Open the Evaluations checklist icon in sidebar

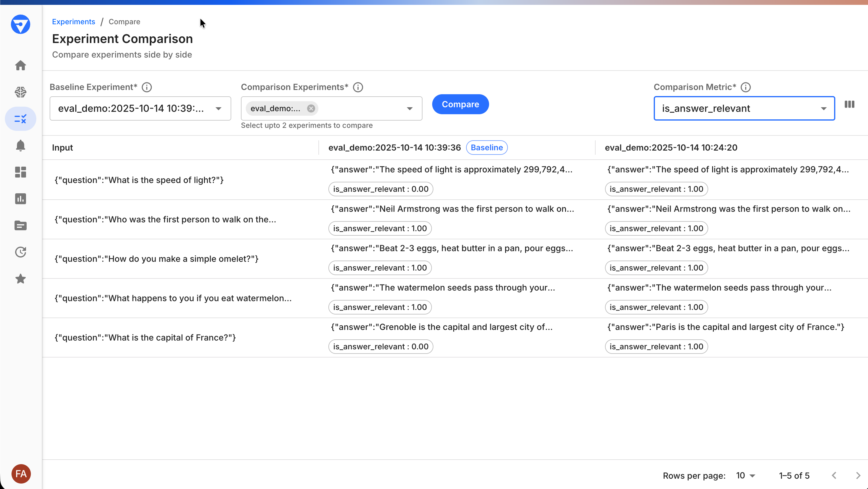[21, 119]
